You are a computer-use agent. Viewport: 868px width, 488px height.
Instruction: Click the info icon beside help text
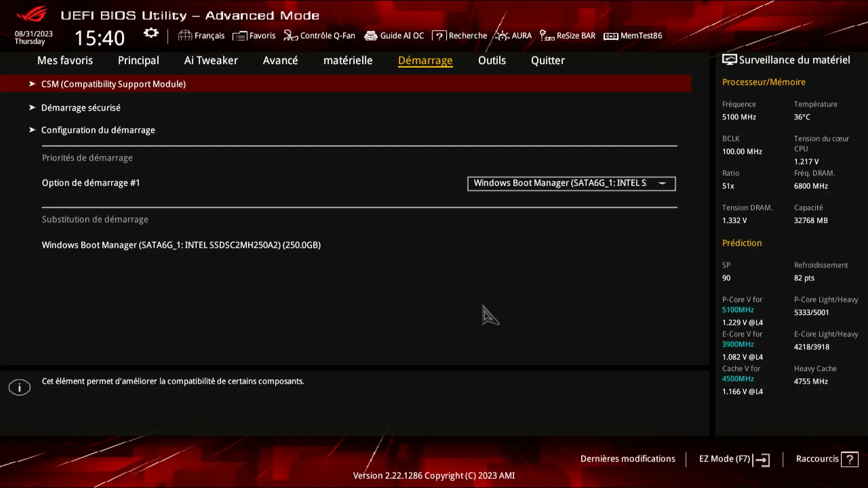click(x=19, y=387)
